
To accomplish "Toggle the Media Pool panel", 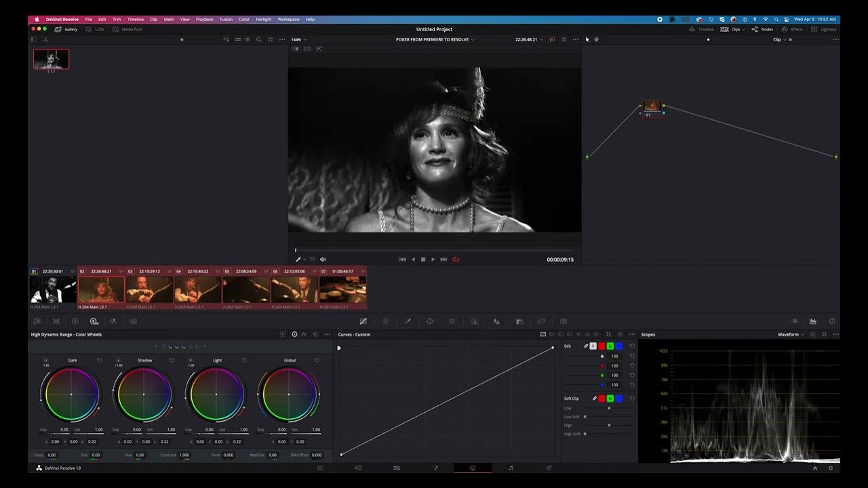I will pyautogui.click(x=127, y=29).
